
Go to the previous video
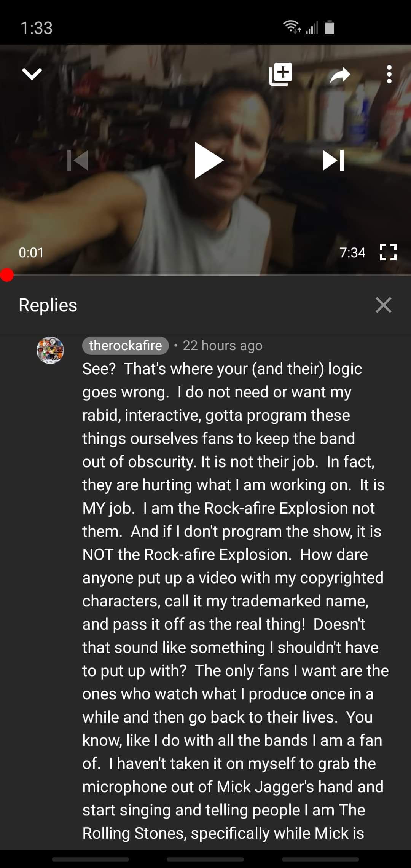pyautogui.click(x=78, y=160)
